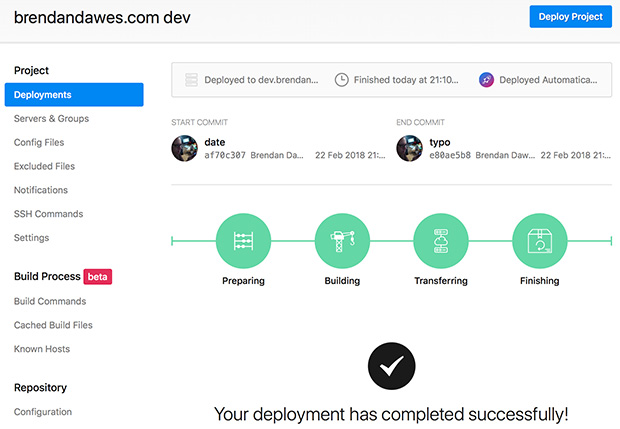Click the Preparing stage label
The height and width of the screenshot is (429, 620).
pyautogui.click(x=243, y=281)
